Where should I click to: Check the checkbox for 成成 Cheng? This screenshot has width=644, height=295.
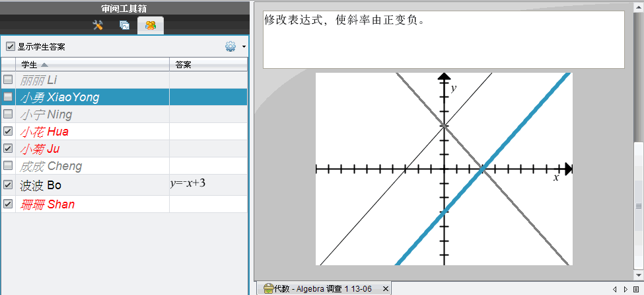(x=8, y=165)
